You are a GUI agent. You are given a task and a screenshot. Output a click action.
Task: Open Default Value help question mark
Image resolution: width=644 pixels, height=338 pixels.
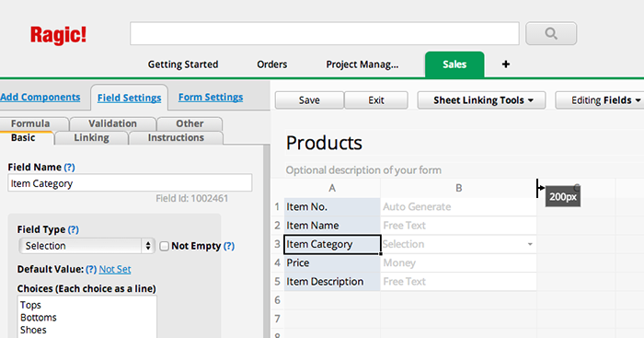[x=91, y=269]
